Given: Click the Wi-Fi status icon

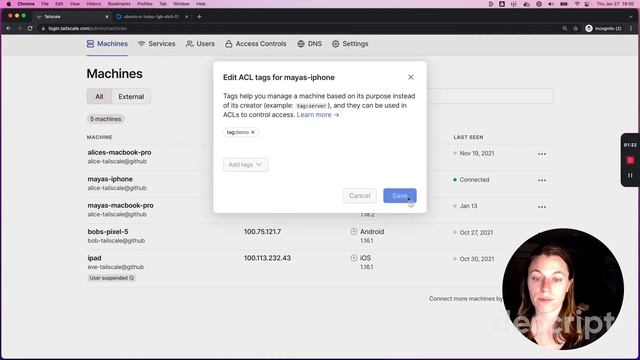Looking at the screenshot, I should pyautogui.click(x=577, y=4).
